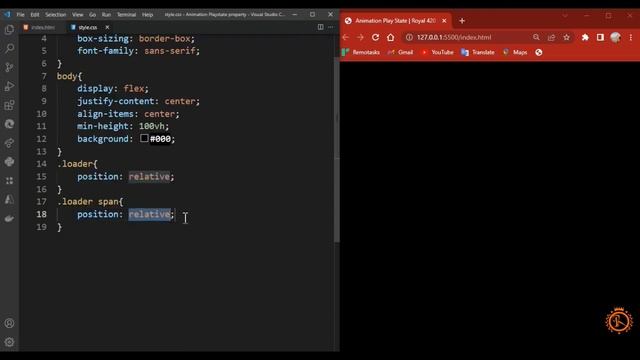
Task: Open the globe bookmark after Maps
Action: click(539, 52)
